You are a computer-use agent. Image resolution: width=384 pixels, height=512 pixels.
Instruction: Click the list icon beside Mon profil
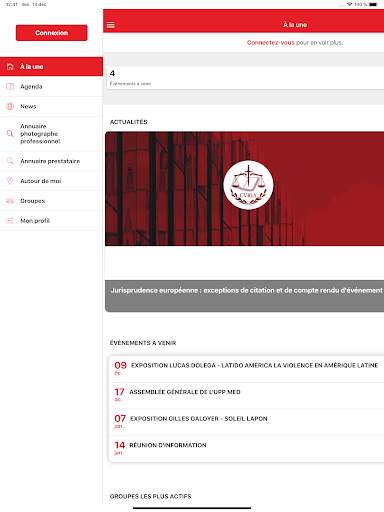(10, 220)
